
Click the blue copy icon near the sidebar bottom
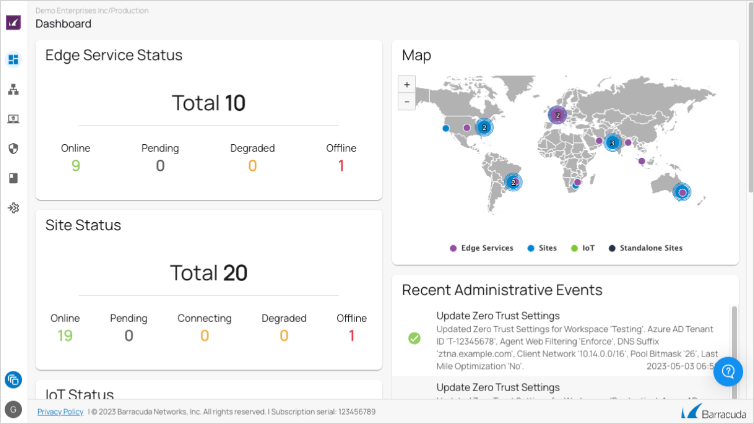point(13,379)
